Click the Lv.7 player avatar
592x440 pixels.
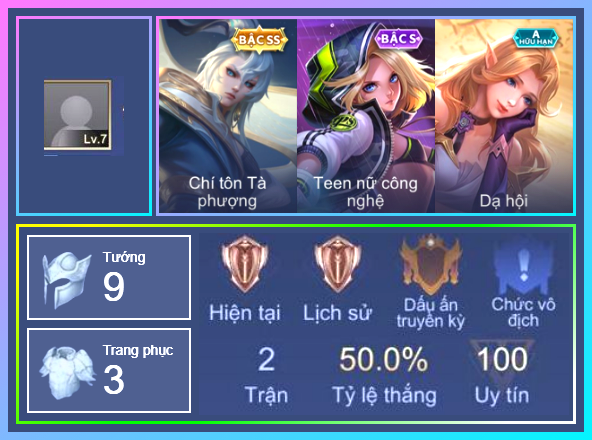point(77,114)
